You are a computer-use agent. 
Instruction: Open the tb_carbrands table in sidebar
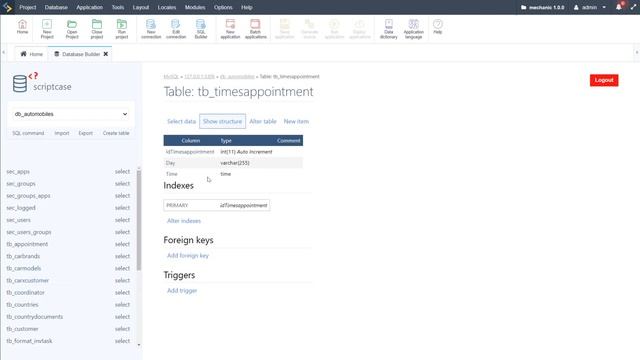click(23, 256)
